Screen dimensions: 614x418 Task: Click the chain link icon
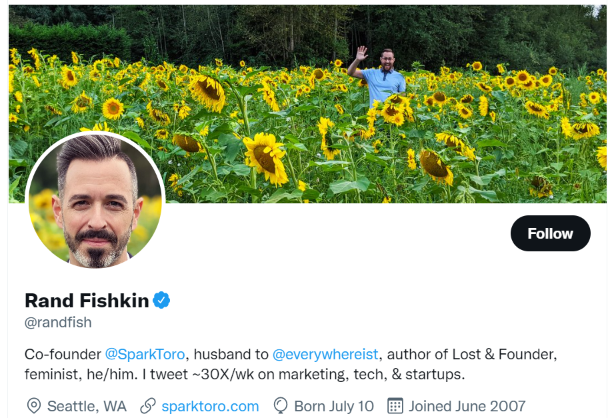coord(148,406)
